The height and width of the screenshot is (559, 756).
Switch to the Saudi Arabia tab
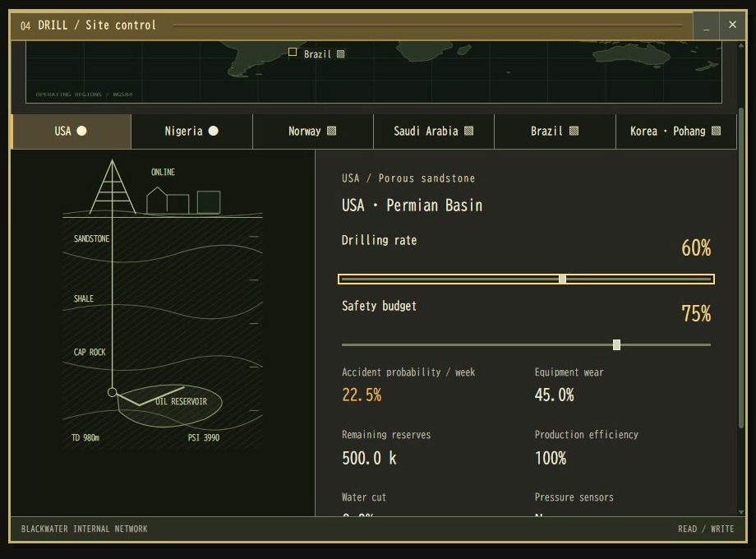(434, 132)
